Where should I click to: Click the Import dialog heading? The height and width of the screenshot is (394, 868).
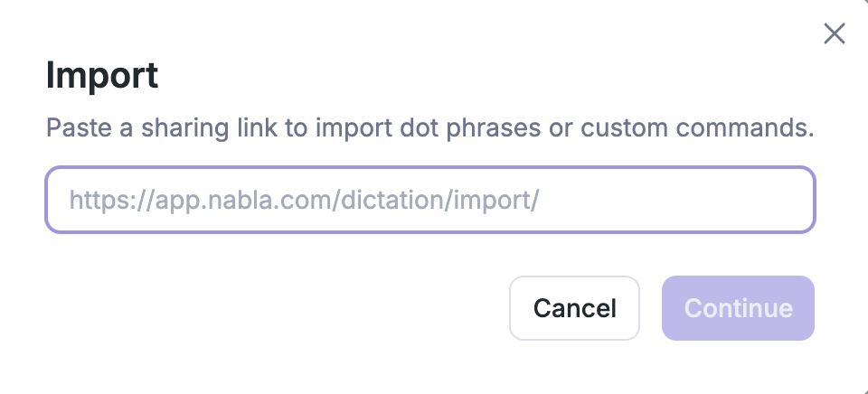pos(102,75)
